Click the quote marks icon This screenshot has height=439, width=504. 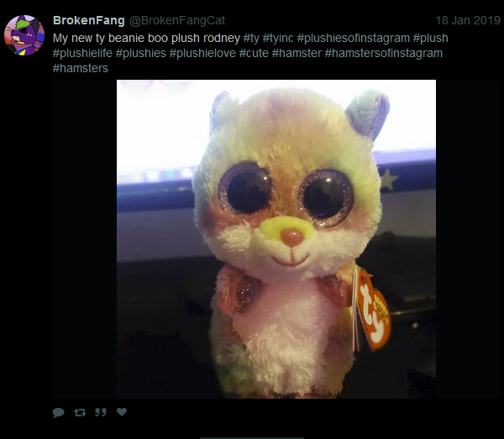point(101,412)
